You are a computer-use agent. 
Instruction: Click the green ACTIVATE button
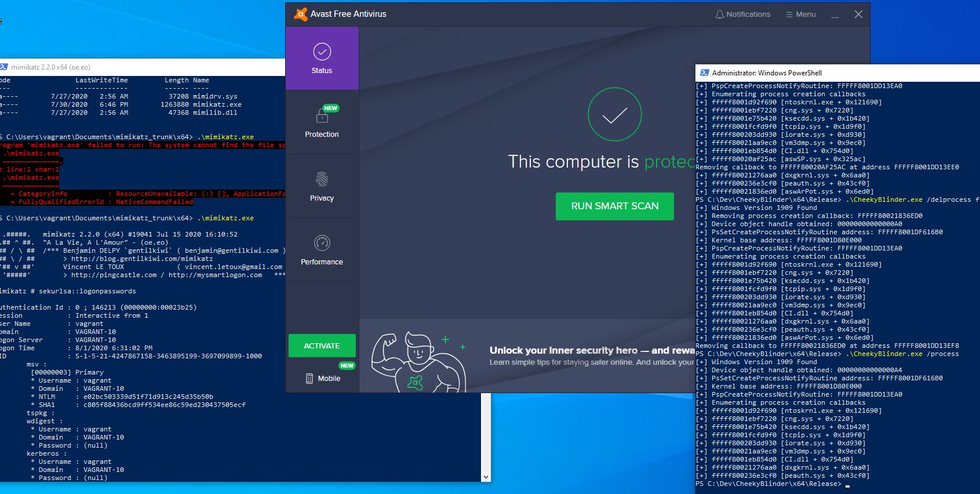322,346
